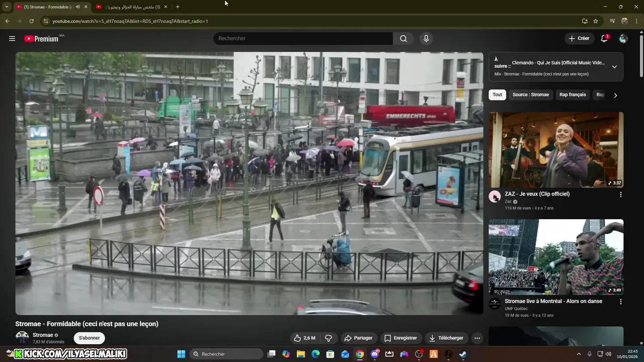Open the Chrome three-dot menu
The width and height of the screenshot is (644, 362).
pos(636,21)
